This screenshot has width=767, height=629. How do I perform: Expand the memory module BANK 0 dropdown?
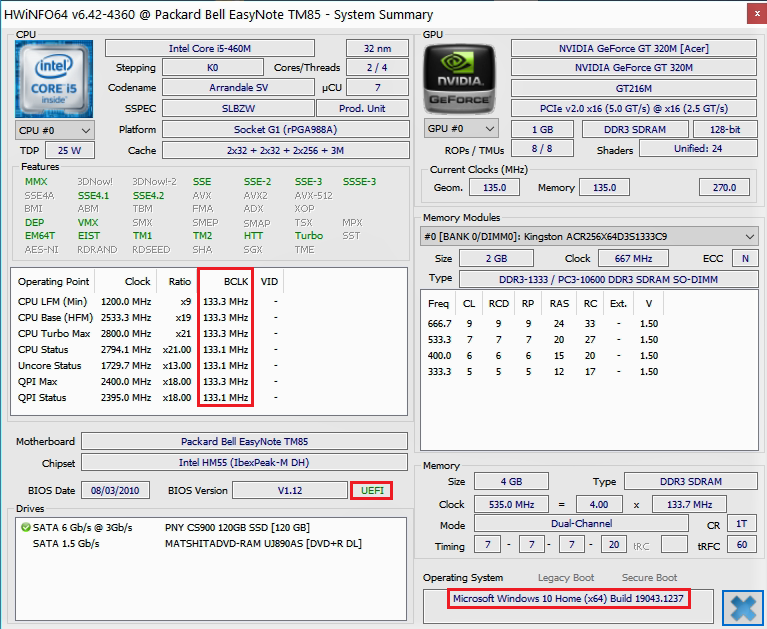tap(590, 236)
